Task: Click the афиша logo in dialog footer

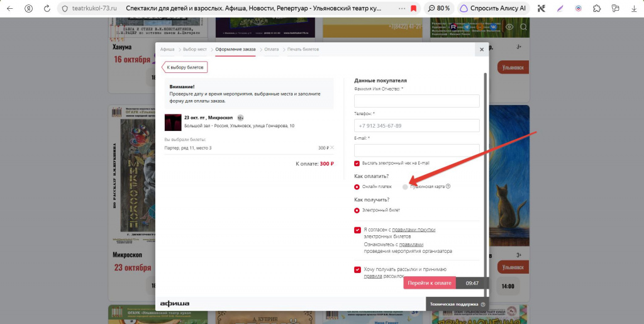Action: 175,304
